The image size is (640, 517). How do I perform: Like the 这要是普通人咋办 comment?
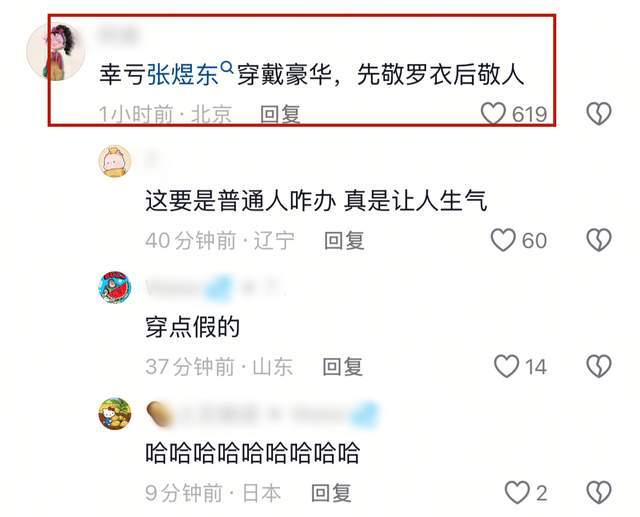tap(503, 240)
